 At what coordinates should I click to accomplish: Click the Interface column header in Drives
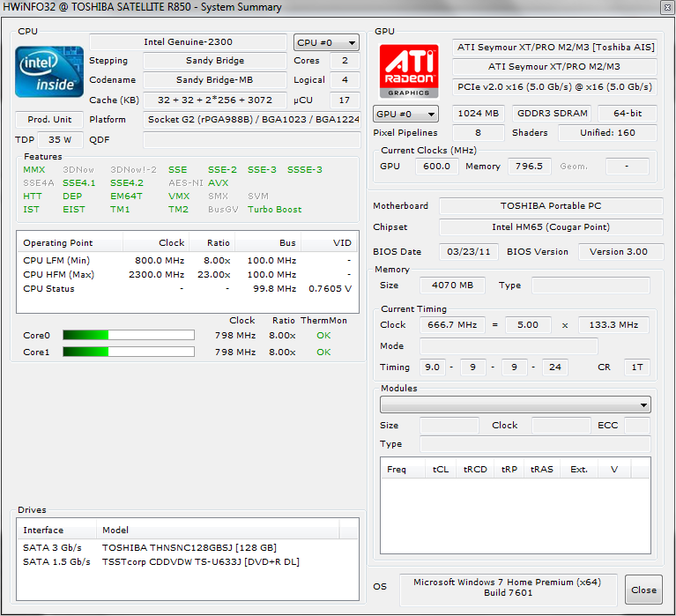point(56,530)
